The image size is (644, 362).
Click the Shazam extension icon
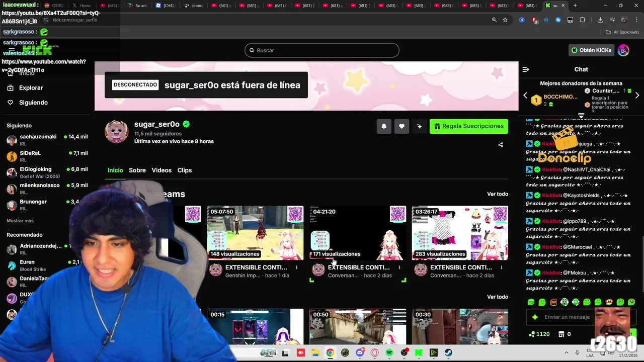click(x=558, y=20)
